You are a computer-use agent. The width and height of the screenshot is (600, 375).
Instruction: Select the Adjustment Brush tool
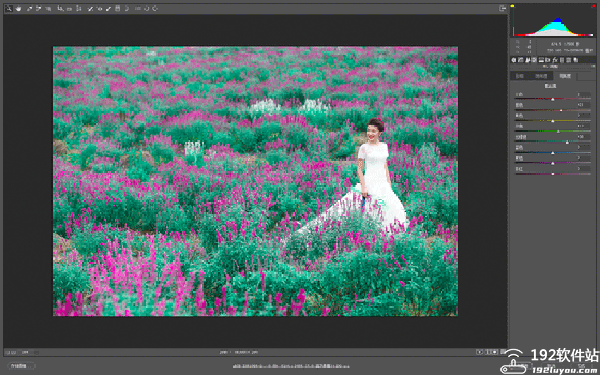108,8
